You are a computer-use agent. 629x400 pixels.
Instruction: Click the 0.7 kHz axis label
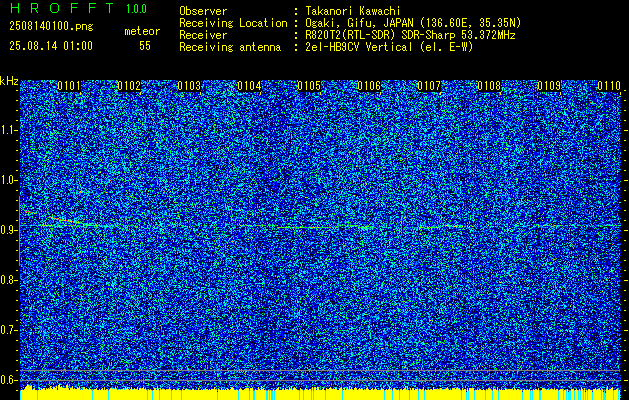(8, 330)
